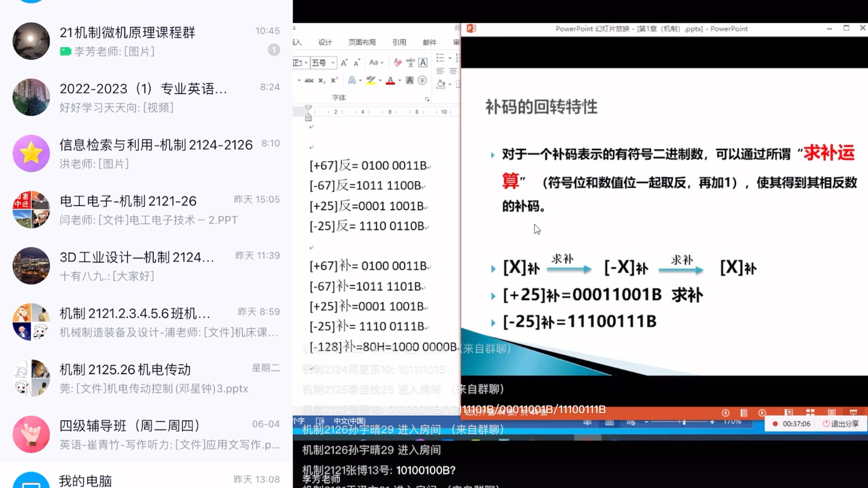Click the bullet list icon in Word

440,58
